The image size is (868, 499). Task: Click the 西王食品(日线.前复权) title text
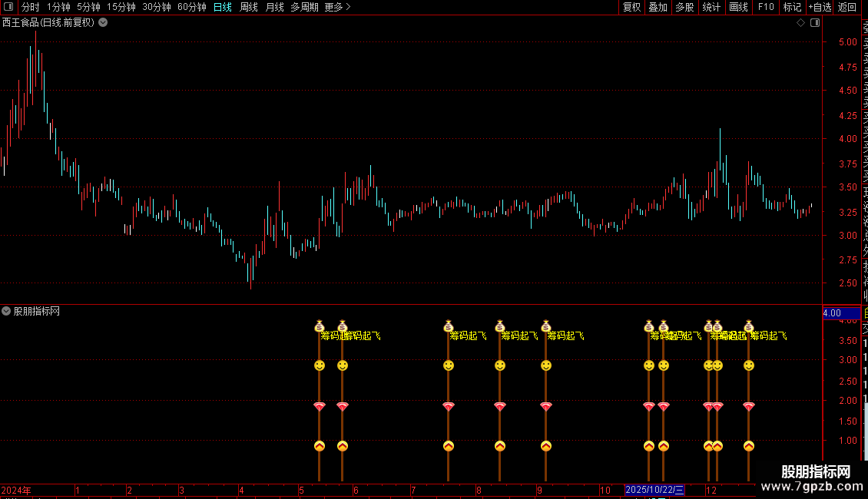[x=48, y=23]
